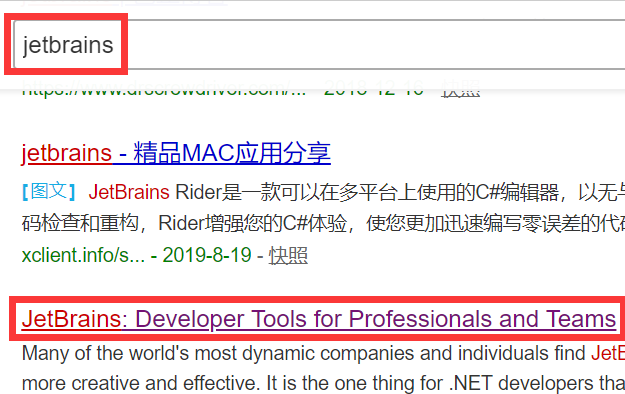Click the 2019-8-19 date text
The image size is (625, 394).
pyautogui.click(x=207, y=255)
